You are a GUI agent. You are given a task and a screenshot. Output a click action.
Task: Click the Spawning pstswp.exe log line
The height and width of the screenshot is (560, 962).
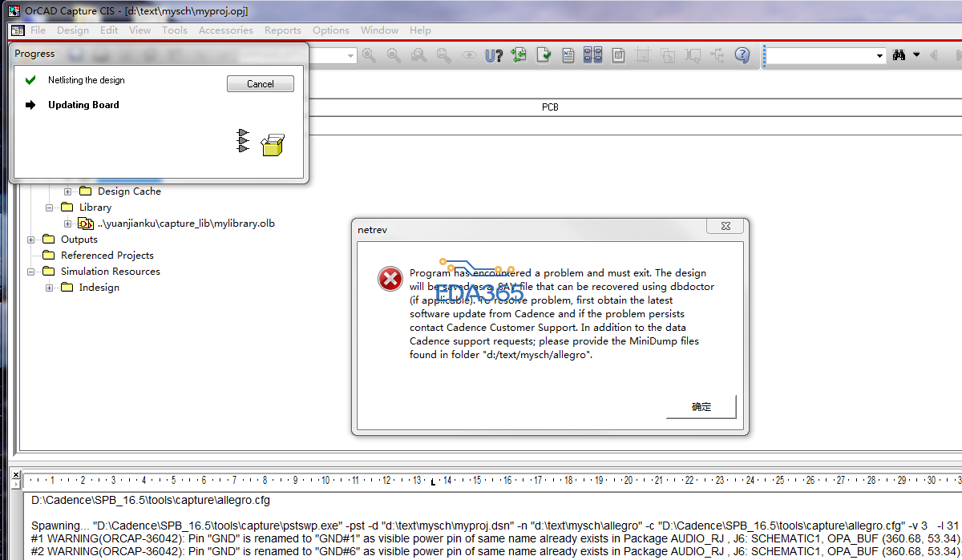pos(496,526)
